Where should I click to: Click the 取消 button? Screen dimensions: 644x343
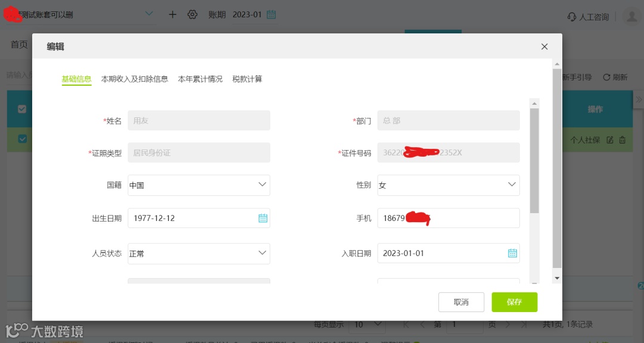[461, 302]
